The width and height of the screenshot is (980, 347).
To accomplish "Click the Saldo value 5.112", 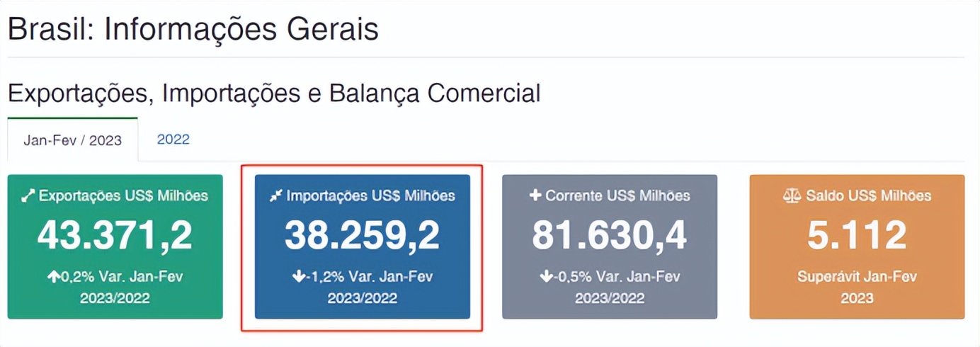I will [x=857, y=236].
